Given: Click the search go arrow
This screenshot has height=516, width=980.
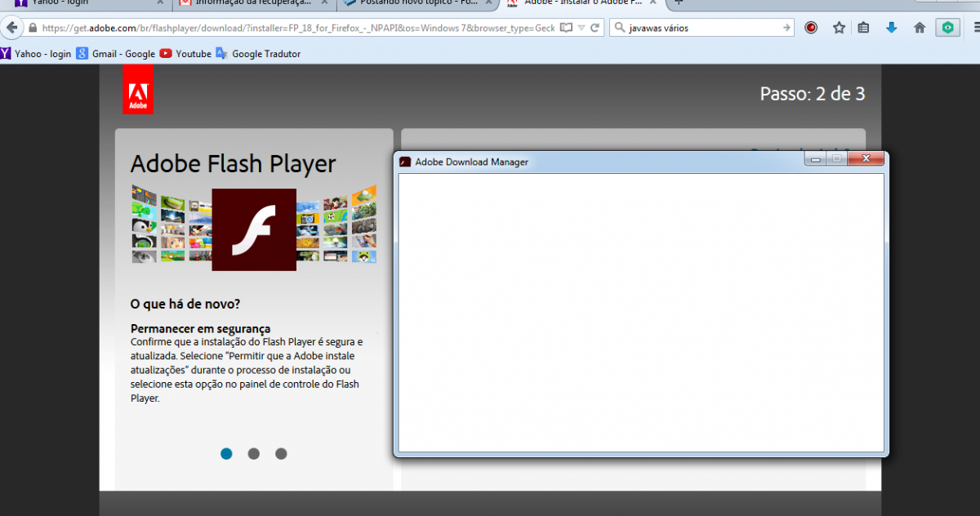Looking at the screenshot, I should (786, 28).
